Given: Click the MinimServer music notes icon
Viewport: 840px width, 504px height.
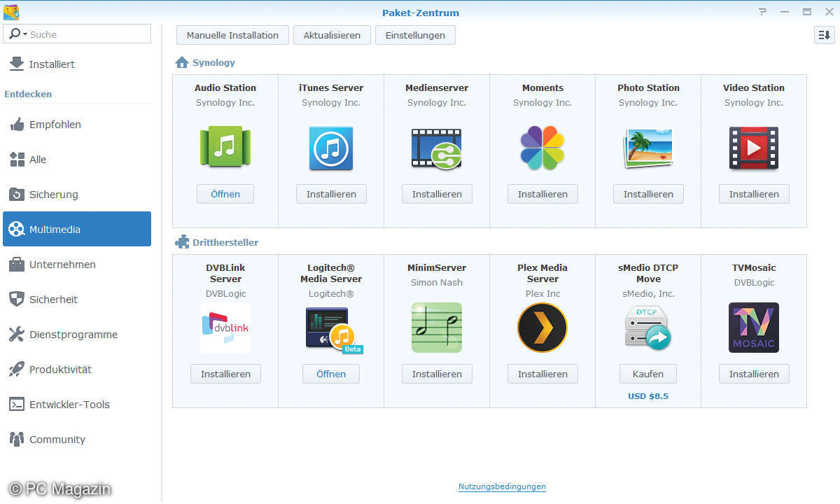Looking at the screenshot, I should 437,328.
